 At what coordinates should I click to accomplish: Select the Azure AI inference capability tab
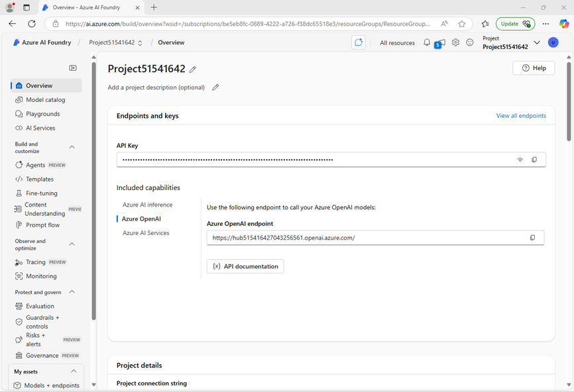[148, 205]
